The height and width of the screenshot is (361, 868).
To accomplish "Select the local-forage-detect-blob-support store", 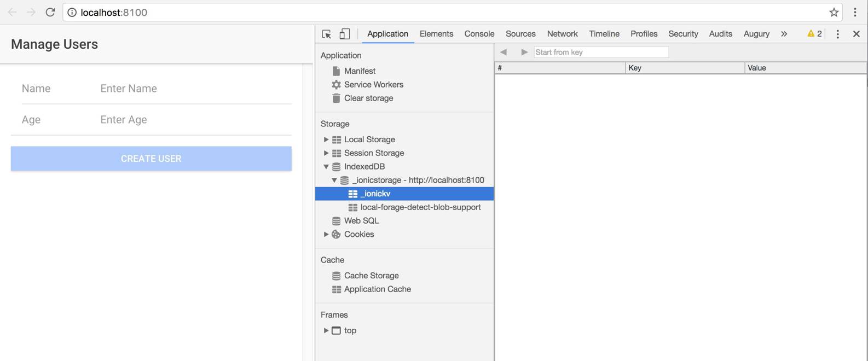I will (404, 207).
